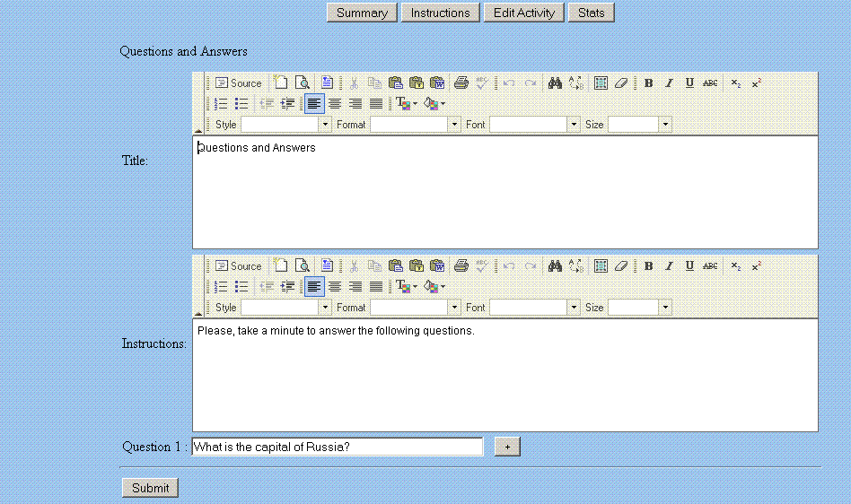Viewport: 851px width, 504px height.
Task: Open the Style dropdown in the Title editor
Action: click(286, 125)
